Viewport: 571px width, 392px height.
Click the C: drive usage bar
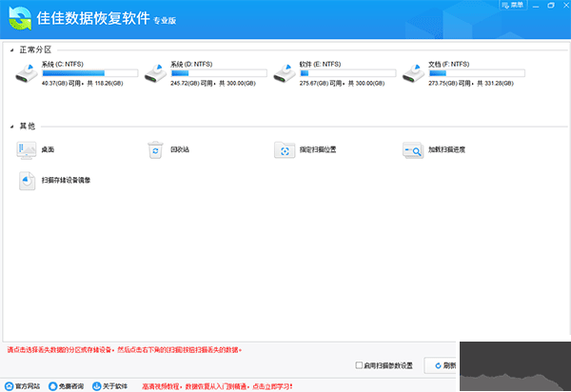coord(90,73)
